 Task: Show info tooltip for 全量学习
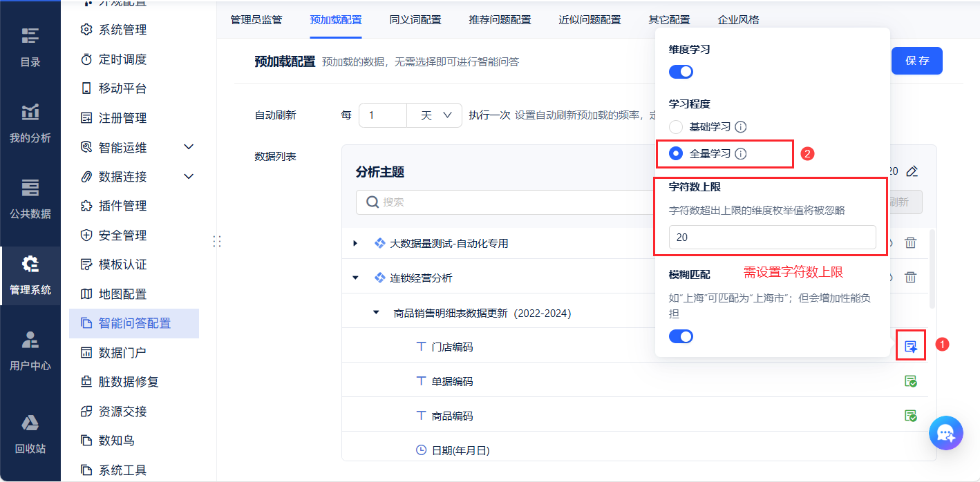[x=740, y=153]
